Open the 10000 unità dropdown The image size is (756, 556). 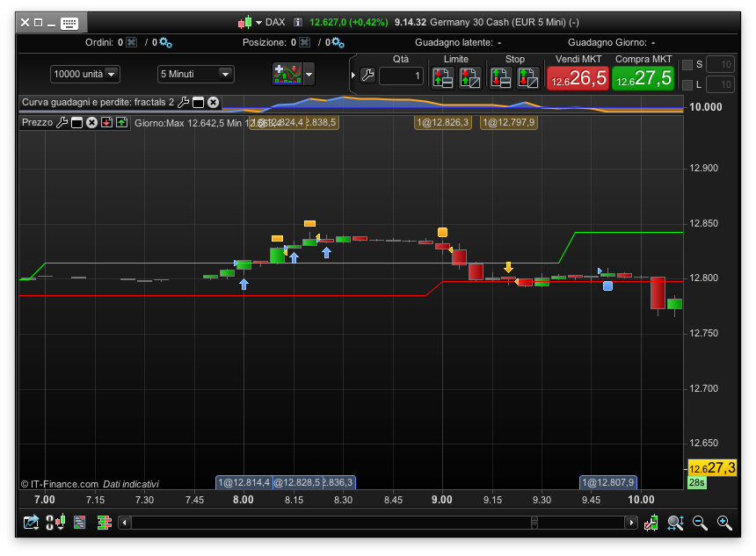coord(85,74)
